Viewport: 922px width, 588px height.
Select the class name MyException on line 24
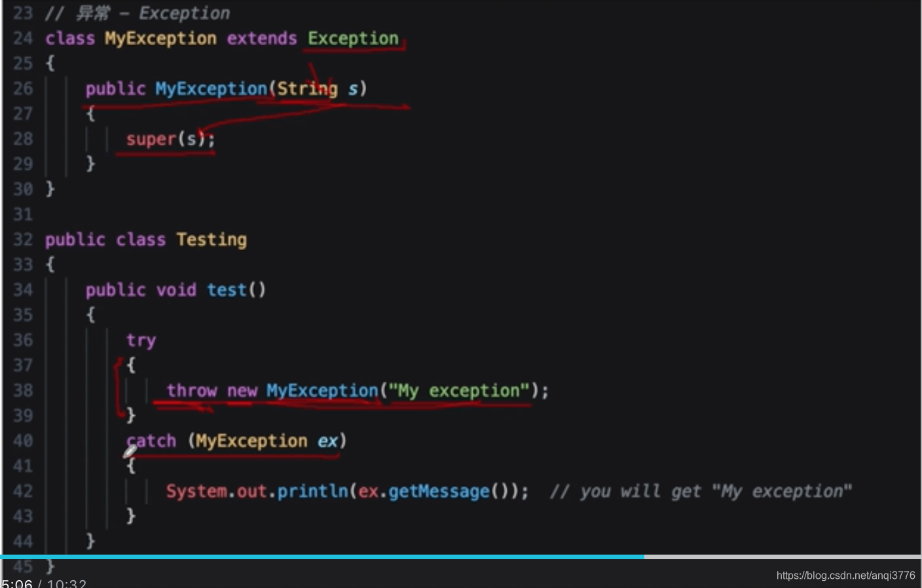click(x=160, y=39)
